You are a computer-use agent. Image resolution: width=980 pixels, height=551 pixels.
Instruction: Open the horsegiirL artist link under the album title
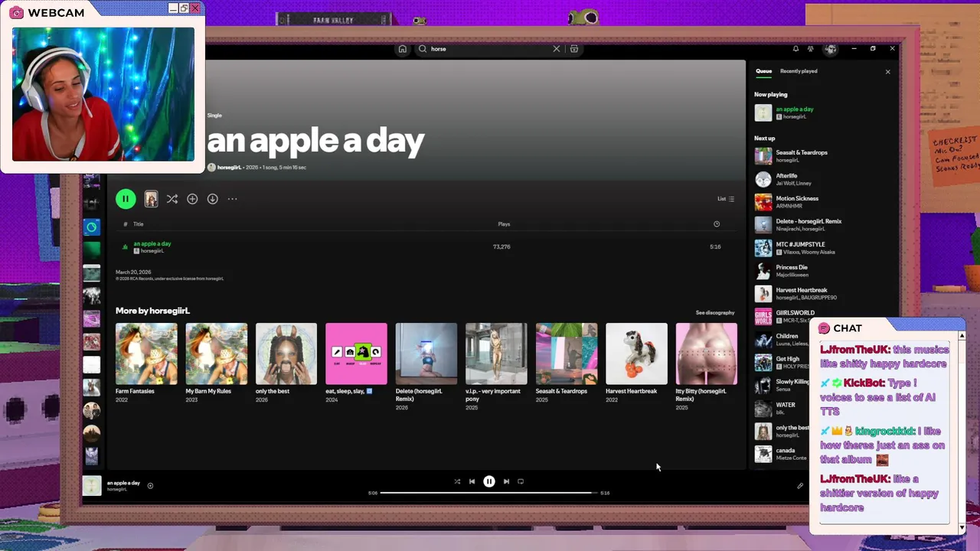[229, 168]
